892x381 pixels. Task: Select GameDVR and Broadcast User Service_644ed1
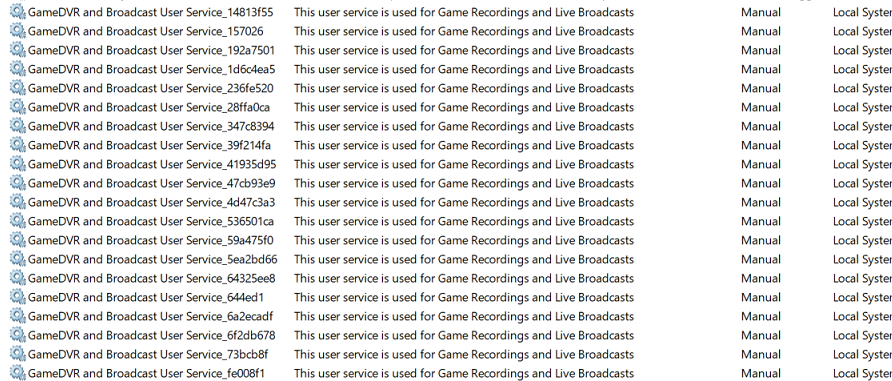(146, 297)
